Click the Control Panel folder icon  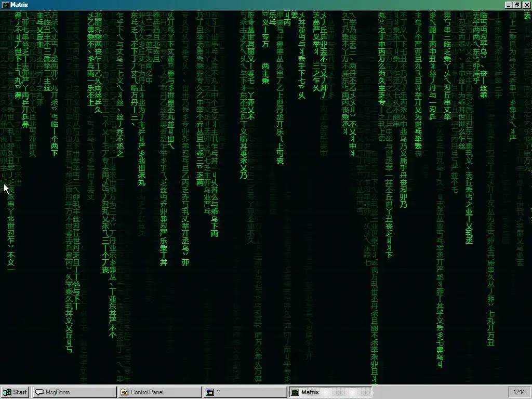pyautogui.click(x=125, y=392)
